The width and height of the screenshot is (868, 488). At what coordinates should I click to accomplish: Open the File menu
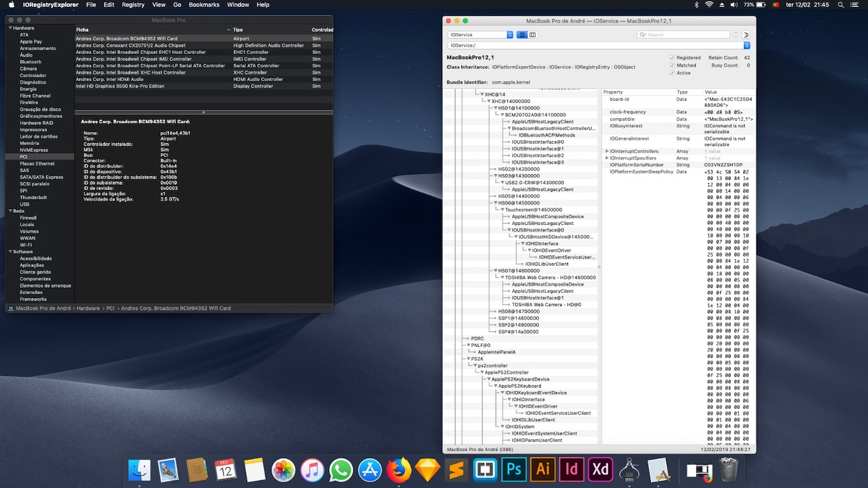[91, 4]
